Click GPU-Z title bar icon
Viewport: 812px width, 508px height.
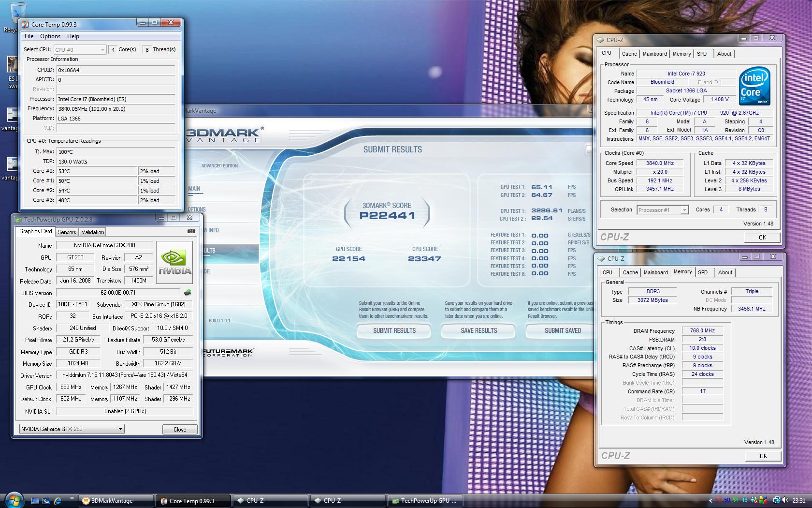pyautogui.click(x=18, y=219)
